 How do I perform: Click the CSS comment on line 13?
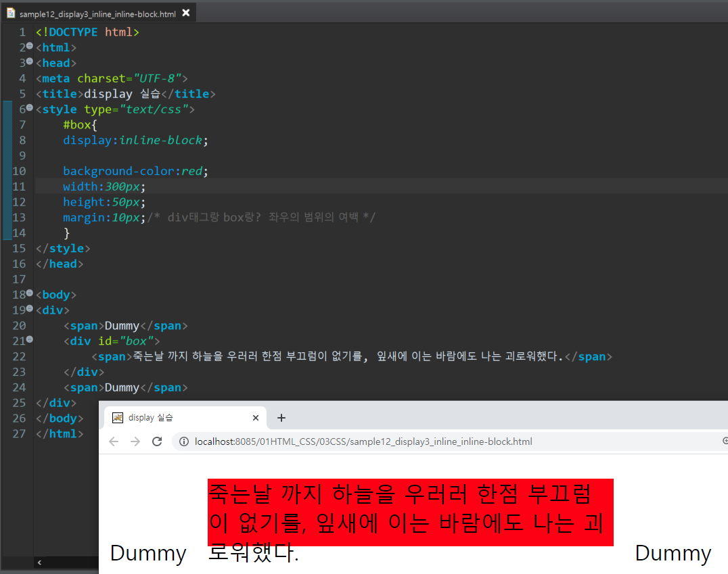coord(261,217)
